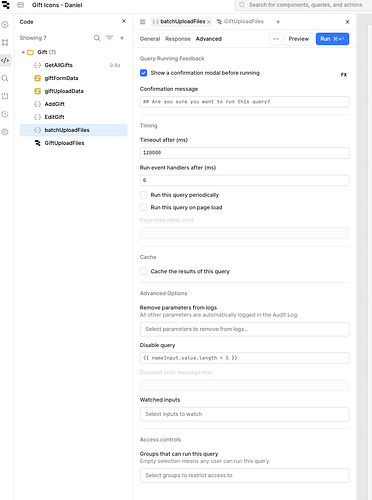Toggle the FX dynamic value button

pyautogui.click(x=344, y=75)
